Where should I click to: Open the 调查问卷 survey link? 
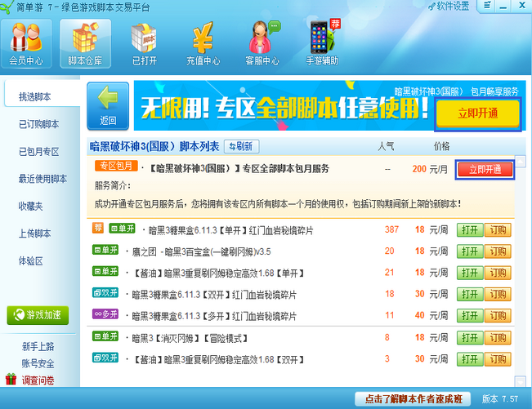tap(38, 380)
